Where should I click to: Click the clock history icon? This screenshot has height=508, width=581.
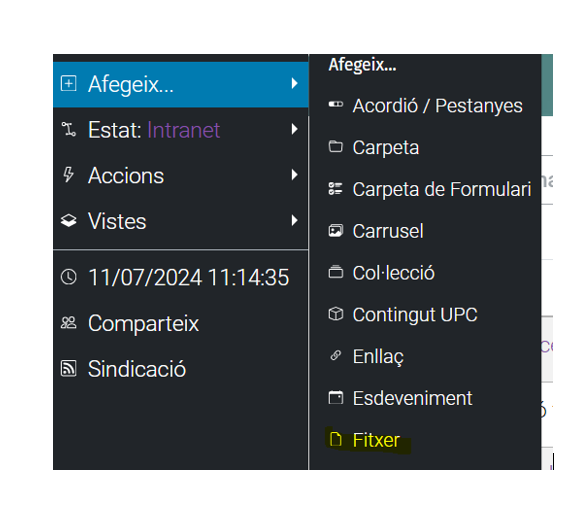click(x=69, y=277)
